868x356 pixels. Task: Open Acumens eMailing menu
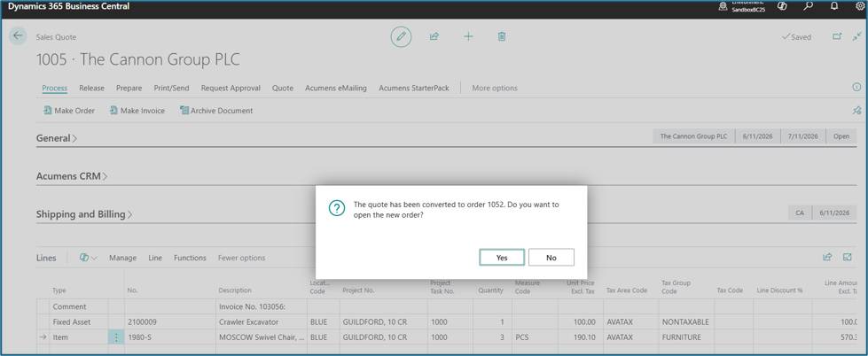[x=336, y=88]
